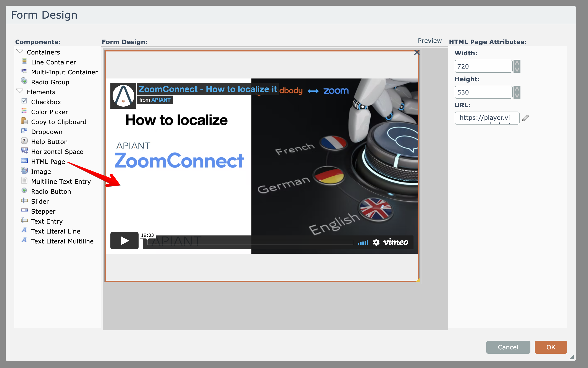Select the Radio Group container

tap(50, 82)
